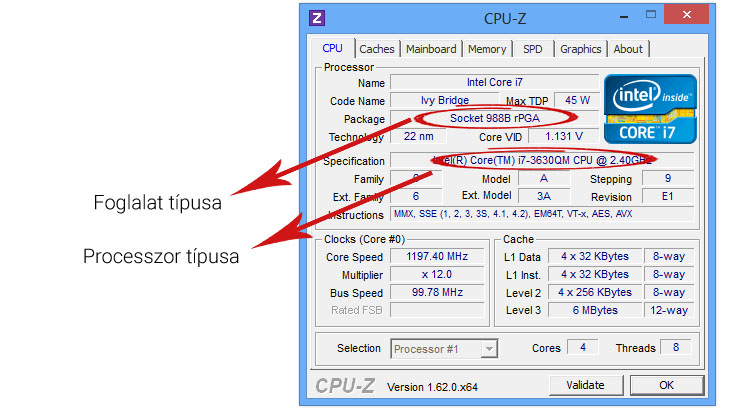This screenshot has height=408, width=740.
Task: Click the OK button
Action: pos(665,385)
